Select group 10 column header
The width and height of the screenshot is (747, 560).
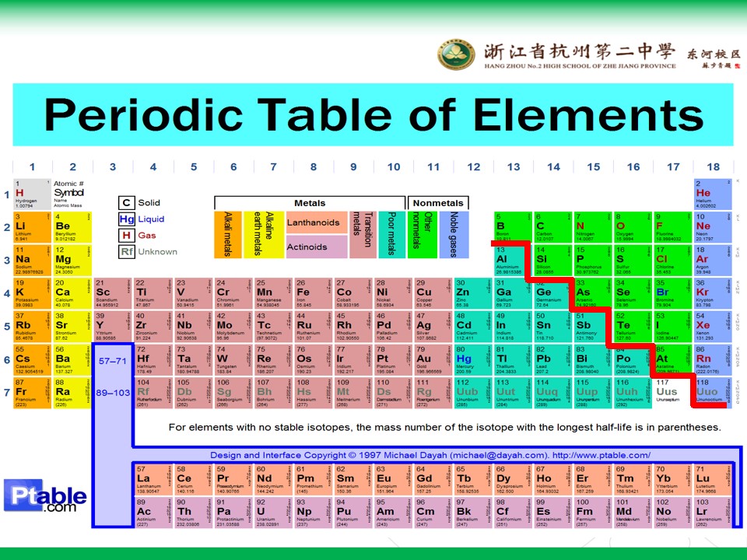(394, 166)
